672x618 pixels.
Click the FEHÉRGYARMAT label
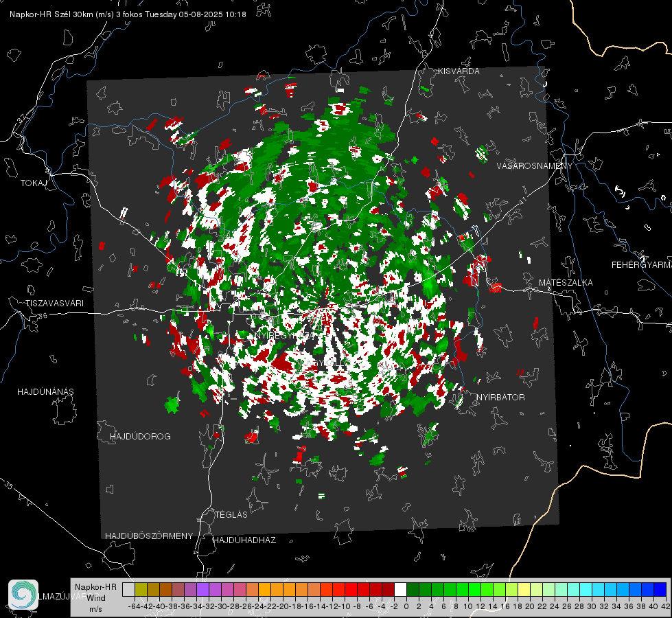pyautogui.click(x=642, y=265)
